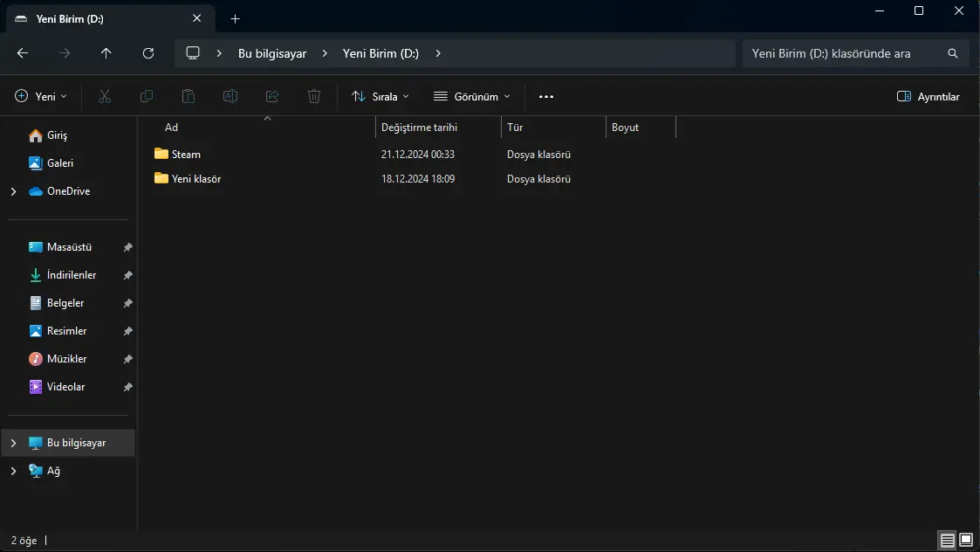The width and height of the screenshot is (980, 552).
Task: Open the Sırala sort dropdown
Action: pos(380,96)
